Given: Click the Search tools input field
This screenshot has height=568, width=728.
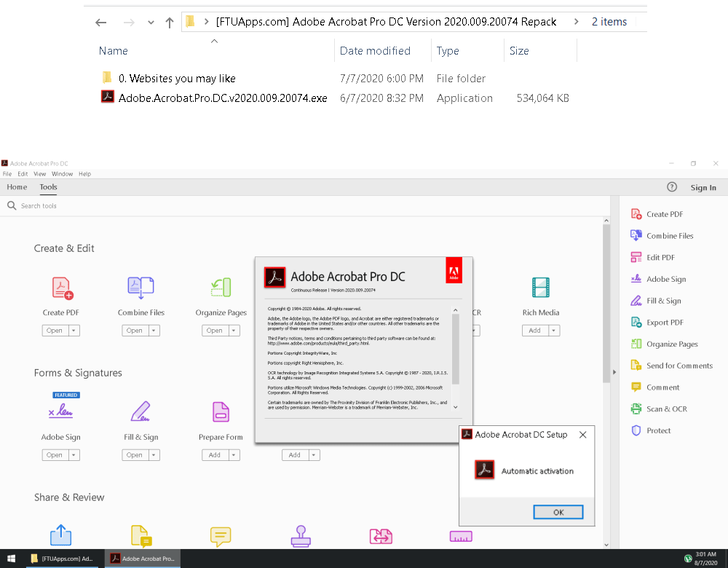Looking at the screenshot, I should pos(306,206).
